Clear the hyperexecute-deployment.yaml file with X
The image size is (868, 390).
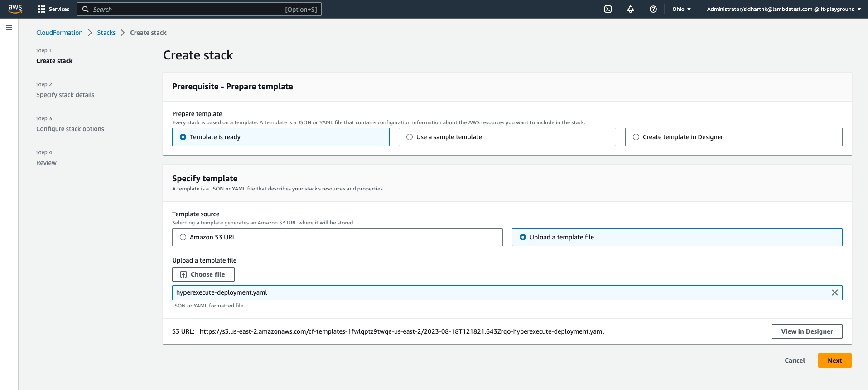834,292
